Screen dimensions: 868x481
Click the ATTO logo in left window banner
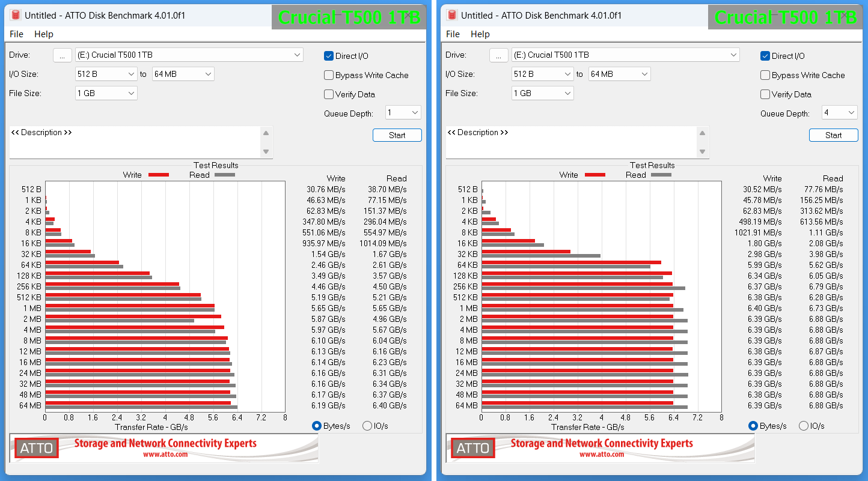37,448
